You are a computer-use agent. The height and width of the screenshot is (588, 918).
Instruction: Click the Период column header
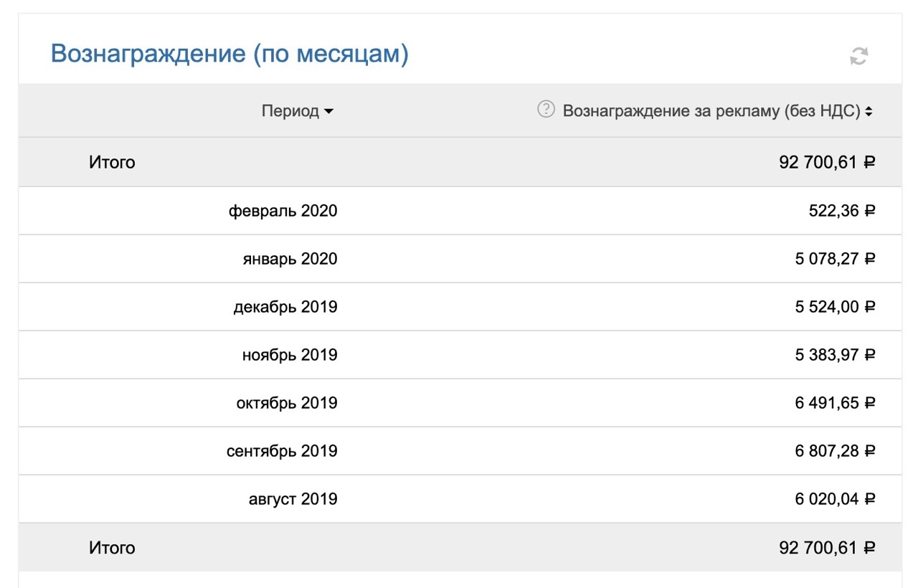(x=290, y=111)
